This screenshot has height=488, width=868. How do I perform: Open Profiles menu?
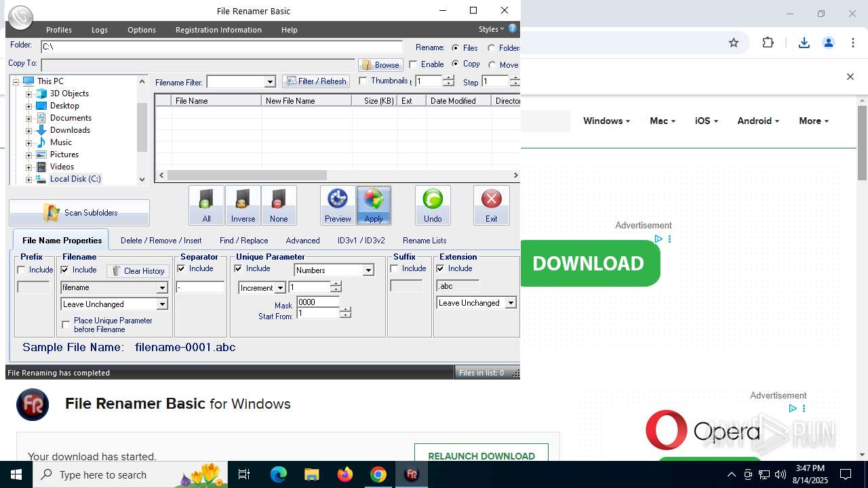(x=59, y=30)
